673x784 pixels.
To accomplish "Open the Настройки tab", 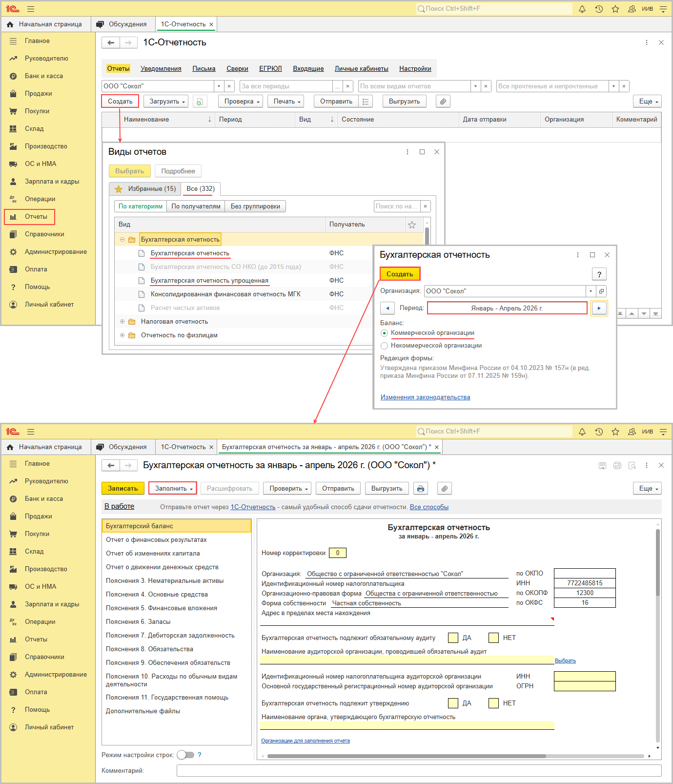I will 415,69.
